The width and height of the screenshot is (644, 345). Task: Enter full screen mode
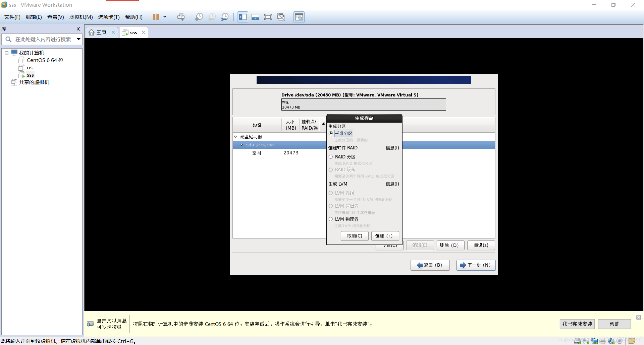pos(268,17)
